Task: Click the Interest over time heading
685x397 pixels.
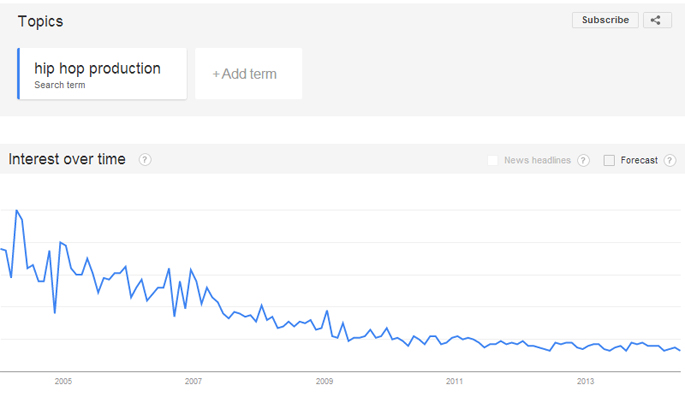Action: 67,159
